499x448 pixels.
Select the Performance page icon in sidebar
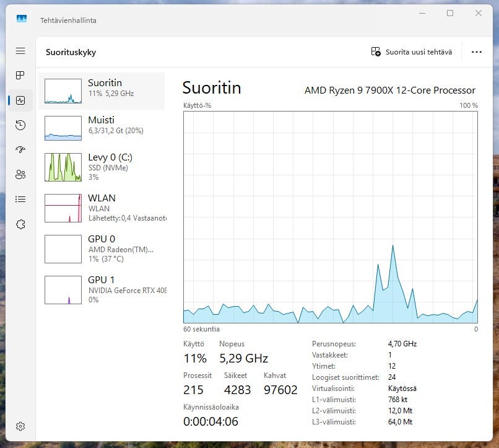(x=20, y=100)
